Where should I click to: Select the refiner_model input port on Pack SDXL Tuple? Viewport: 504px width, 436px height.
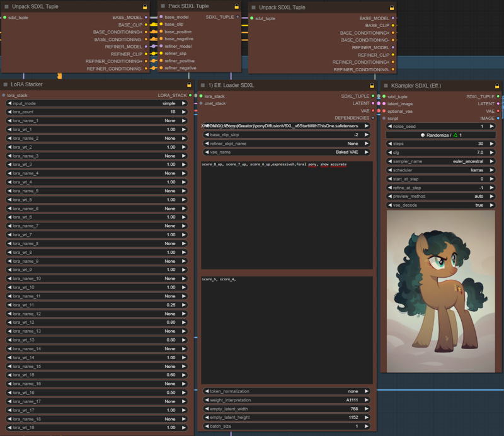click(161, 46)
